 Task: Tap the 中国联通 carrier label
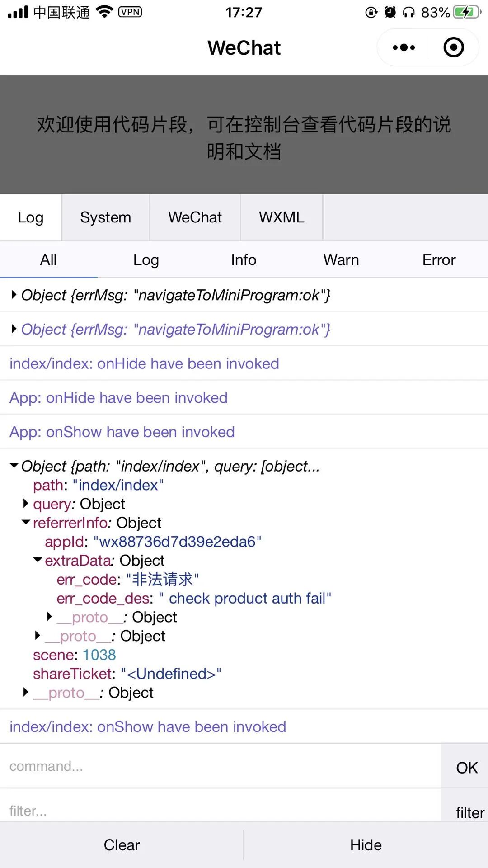click(61, 12)
